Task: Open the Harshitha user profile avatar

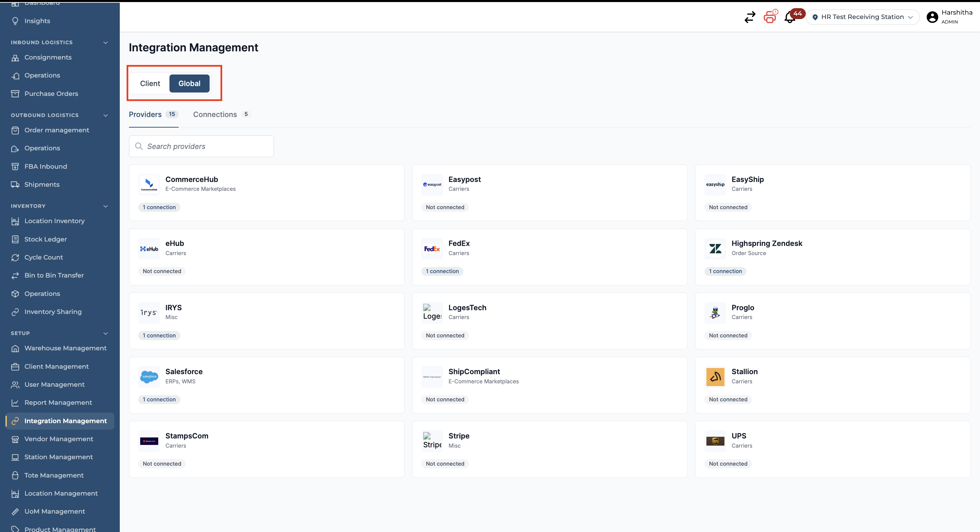Action: [932, 17]
